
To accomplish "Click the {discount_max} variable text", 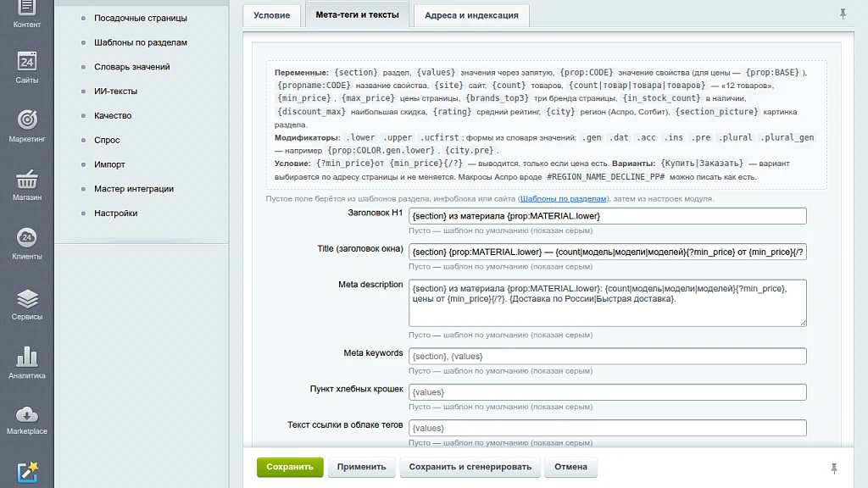I will click(x=311, y=112).
